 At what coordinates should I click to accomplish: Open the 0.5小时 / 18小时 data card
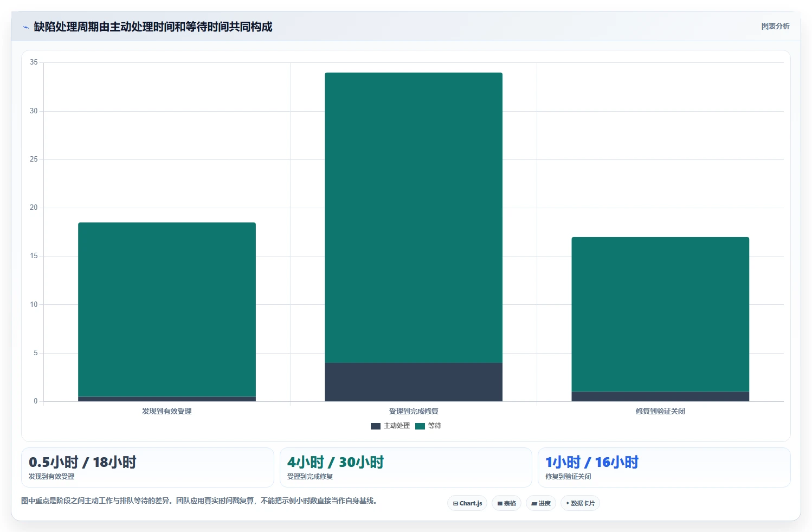pos(147,467)
